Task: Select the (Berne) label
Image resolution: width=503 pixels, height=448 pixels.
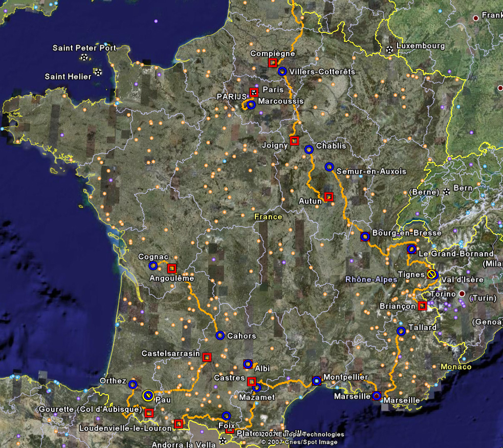Action: (424, 192)
